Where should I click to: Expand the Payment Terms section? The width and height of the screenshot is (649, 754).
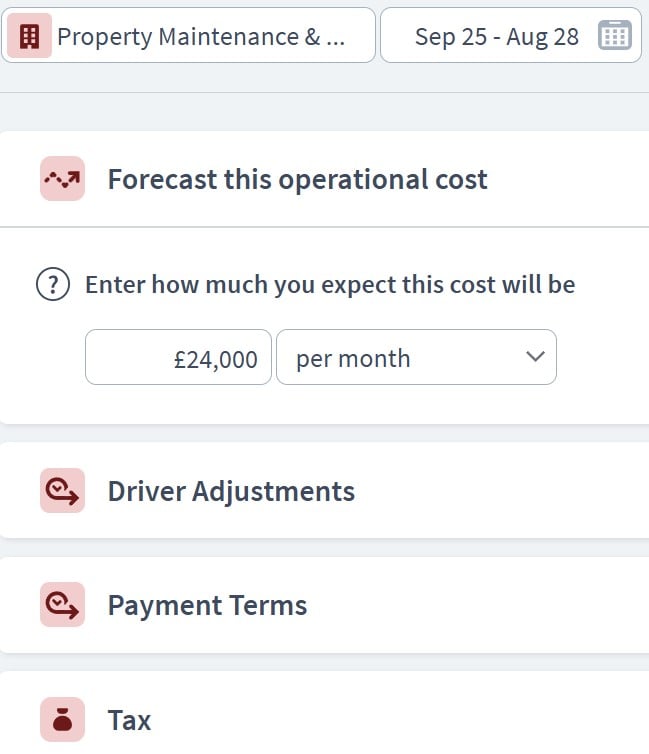tap(207, 605)
